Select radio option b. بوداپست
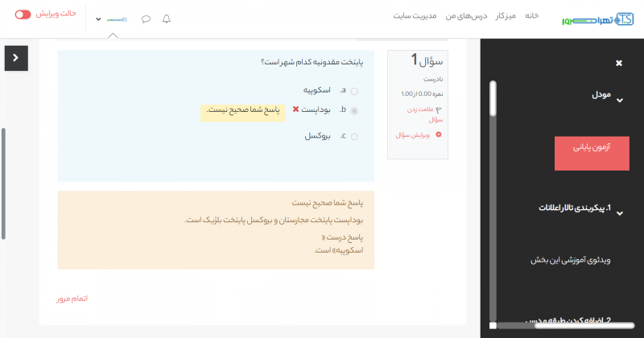Viewport: 644px width, 338px height. pyautogui.click(x=354, y=111)
